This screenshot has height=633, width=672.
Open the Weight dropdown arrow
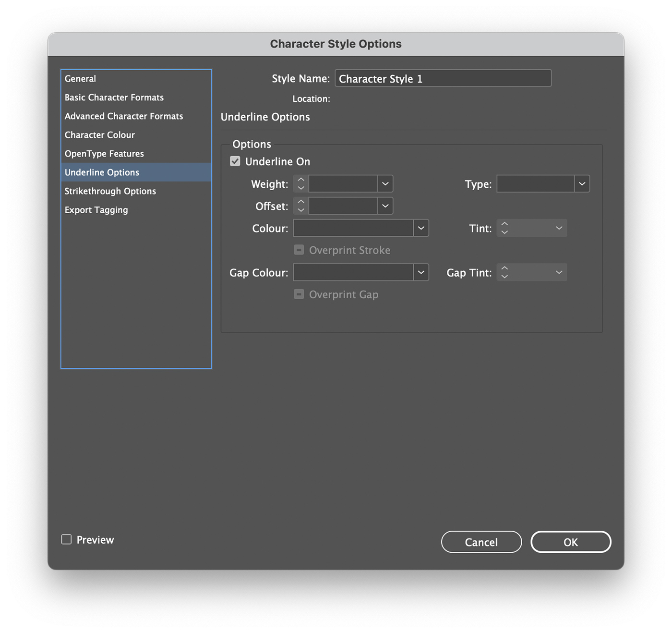pyautogui.click(x=385, y=183)
